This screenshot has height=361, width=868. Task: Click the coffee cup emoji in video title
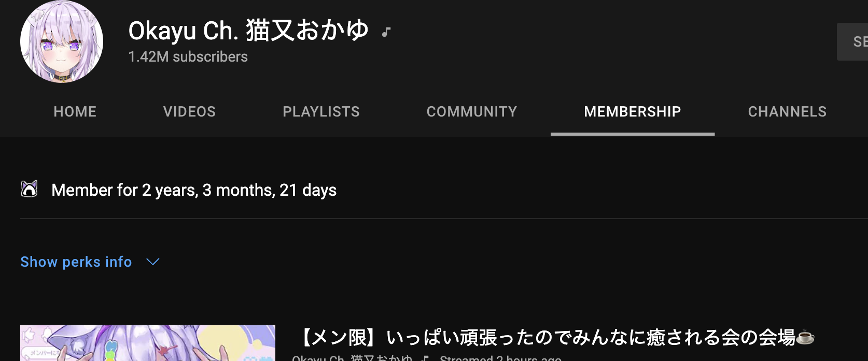(x=805, y=337)
